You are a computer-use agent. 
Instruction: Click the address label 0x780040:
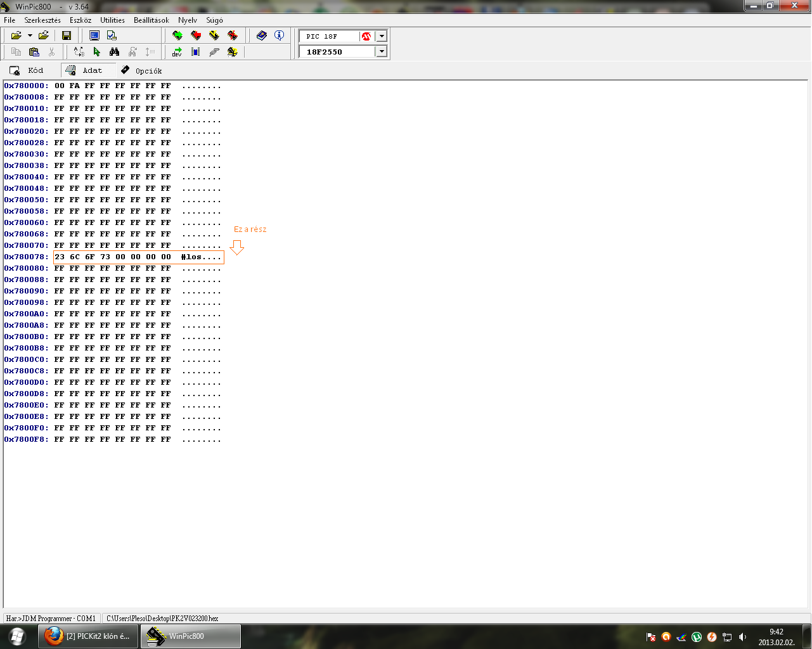(x=27, y=177)
